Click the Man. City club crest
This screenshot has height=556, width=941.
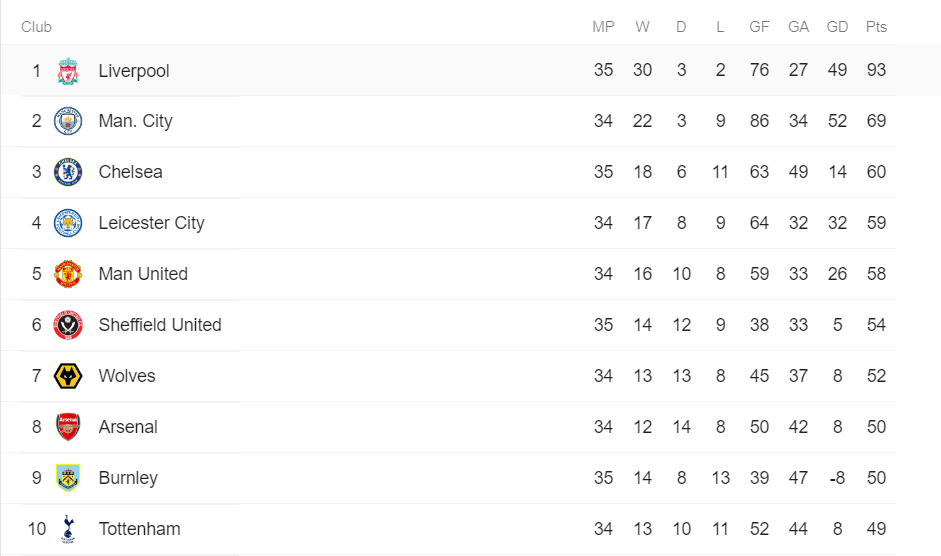68,121
